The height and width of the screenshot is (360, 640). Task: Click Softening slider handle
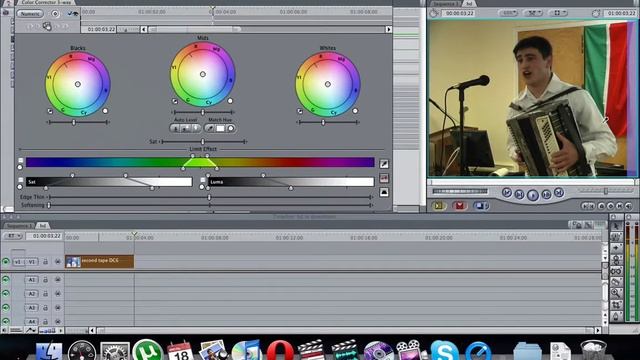(x=49, y=205)
